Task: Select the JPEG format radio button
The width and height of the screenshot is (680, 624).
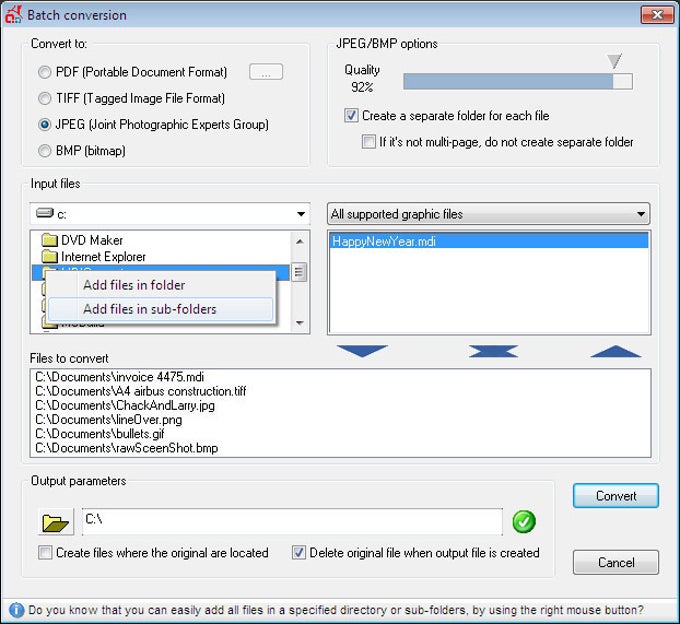Action: tap(44, 124)
